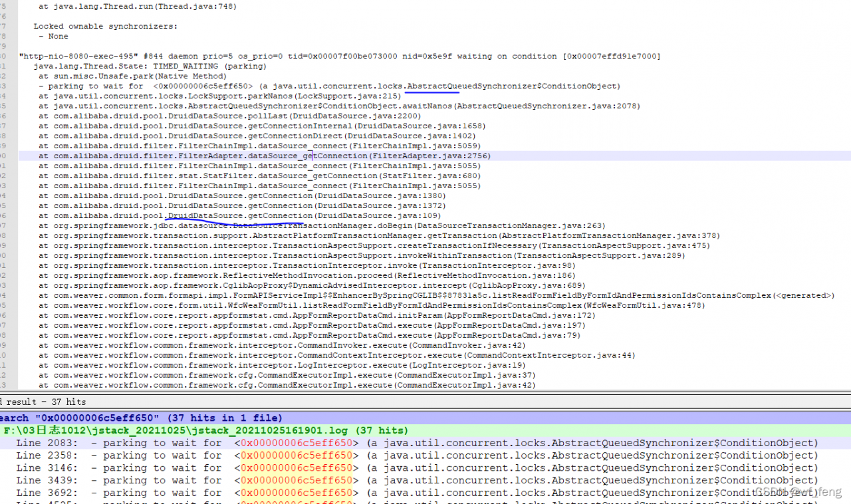Viewport: 851px width, 504px height.
Task: Select the AbstractPlatformTransactionManager.getTransaction line
Action: click(379, 235)
